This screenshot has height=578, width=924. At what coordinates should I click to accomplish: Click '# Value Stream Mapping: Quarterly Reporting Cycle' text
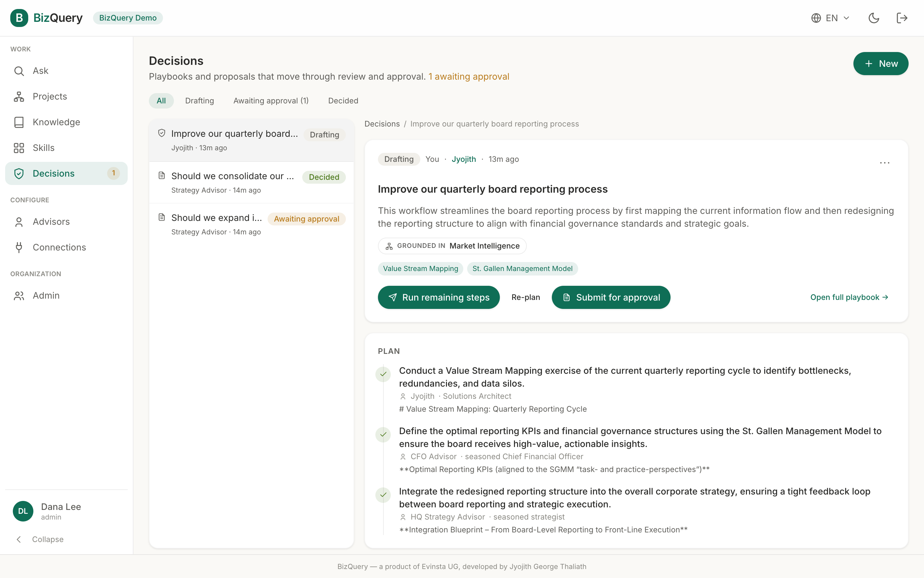(493, 409)
